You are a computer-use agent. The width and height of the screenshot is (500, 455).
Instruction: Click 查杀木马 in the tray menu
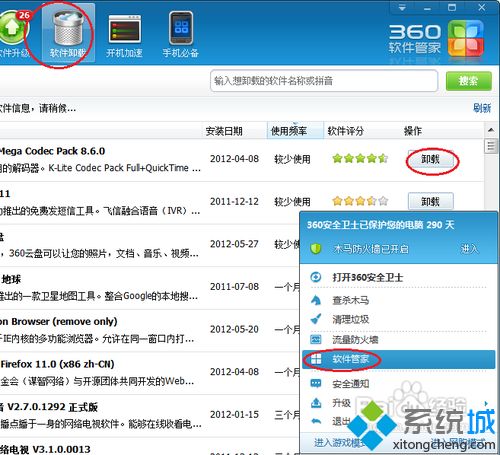[351, 300]
